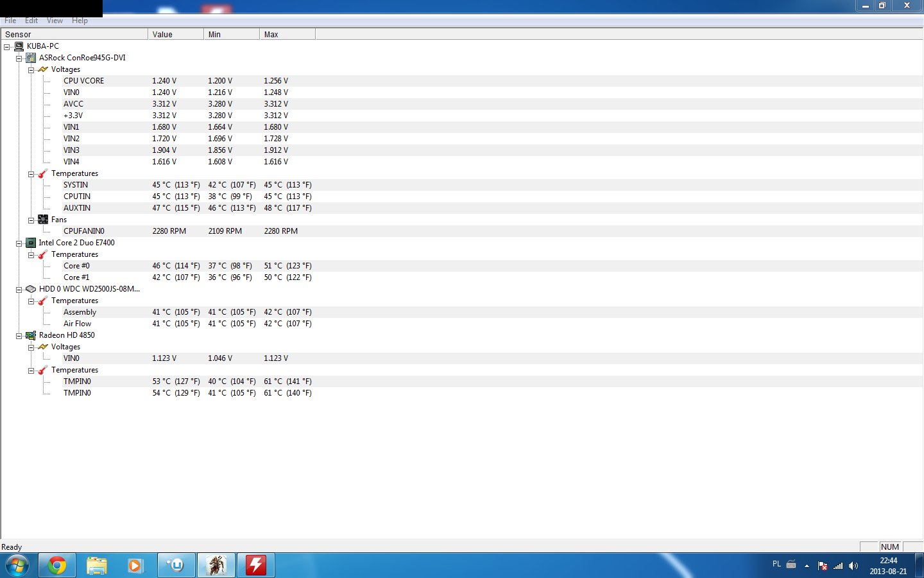Select the Intel Core 2 Duo E7400 chip icon
924x578 pixels.
(31, 243)
